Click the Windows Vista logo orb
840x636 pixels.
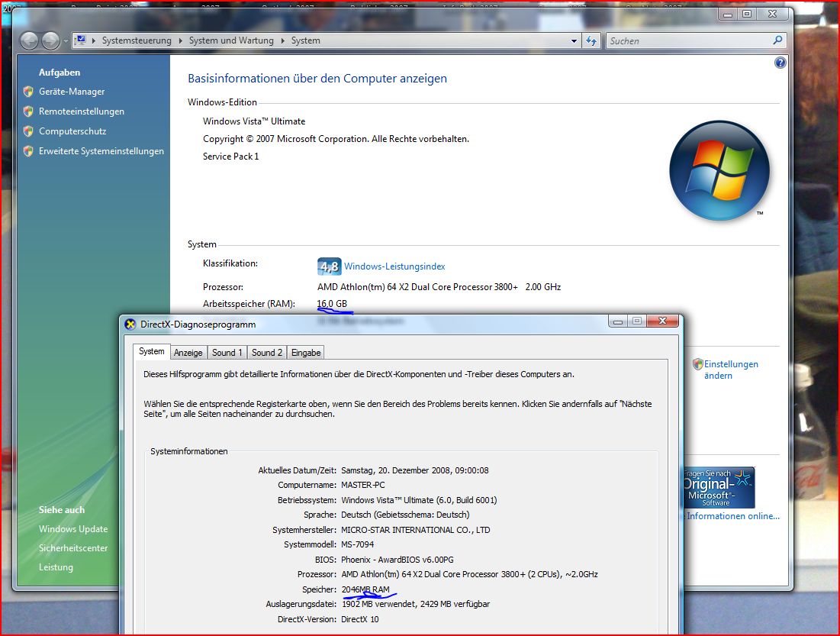719,170
